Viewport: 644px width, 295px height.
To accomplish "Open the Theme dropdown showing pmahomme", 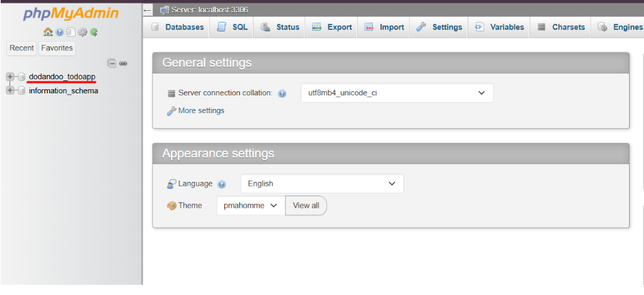I will coord(250,206).
